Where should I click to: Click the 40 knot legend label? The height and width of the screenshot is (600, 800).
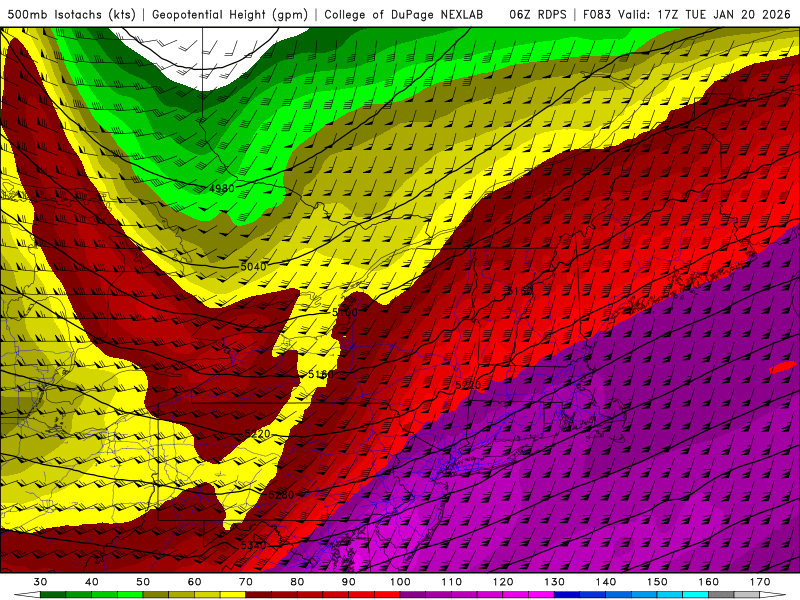pyautogui.click(x=92, y=582)
